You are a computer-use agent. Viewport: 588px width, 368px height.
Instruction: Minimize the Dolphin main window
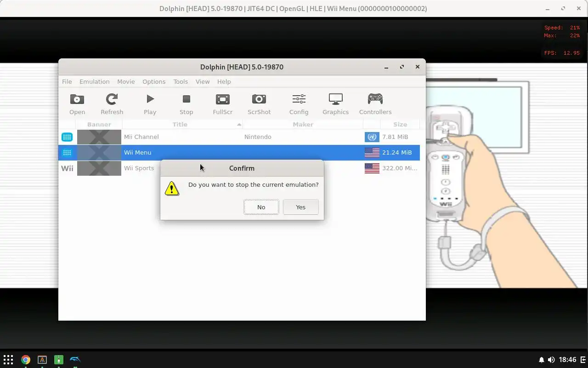pyautogui.click(x=386, y=67)
